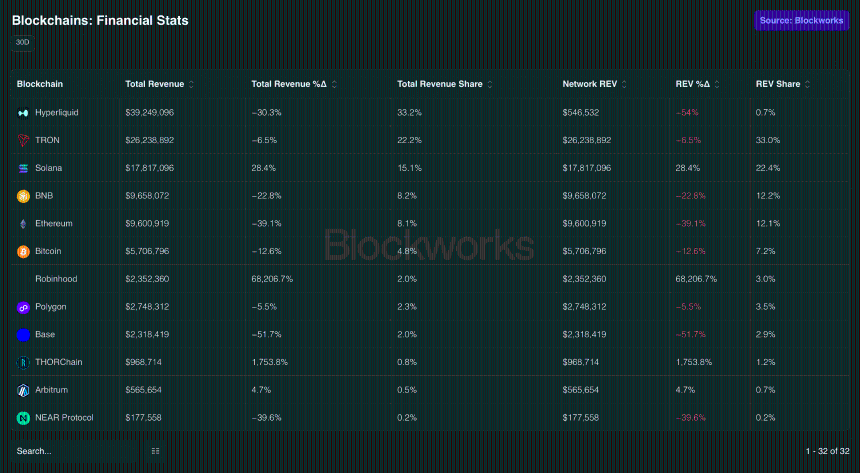The width and height of the screenshot is (860, 473).
Task: Select the 30D time range tab
Action: (x=22, y=42)
